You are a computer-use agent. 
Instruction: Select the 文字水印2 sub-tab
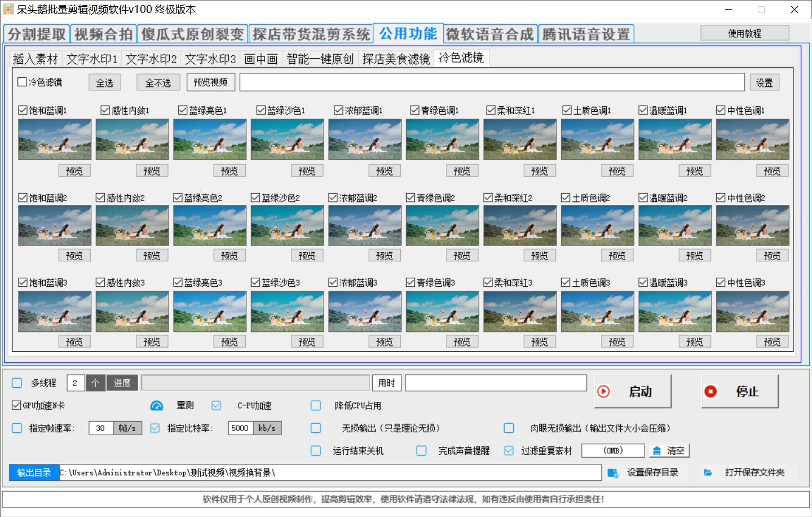pyautogui.click(x=151, y=59)
